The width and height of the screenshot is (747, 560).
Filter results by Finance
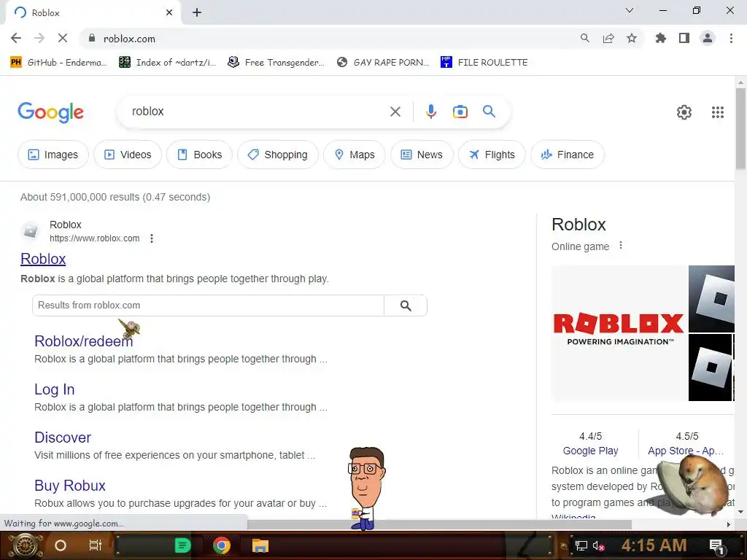568,155
